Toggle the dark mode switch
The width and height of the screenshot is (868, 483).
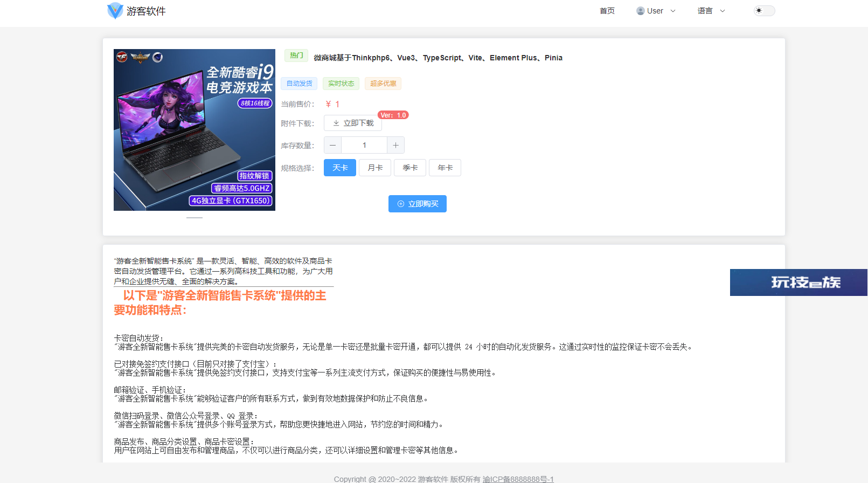click(x=764, y=11)
